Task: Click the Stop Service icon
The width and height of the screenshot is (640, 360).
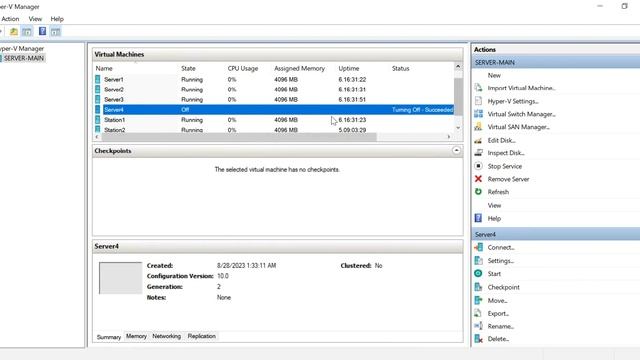Action: pos(478,166)
